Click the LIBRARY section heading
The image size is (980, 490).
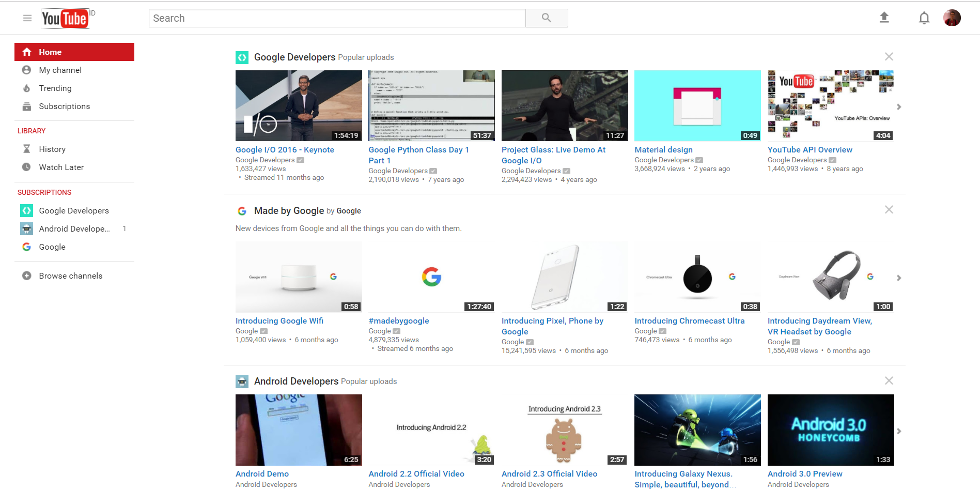click(x=32, y=131)
